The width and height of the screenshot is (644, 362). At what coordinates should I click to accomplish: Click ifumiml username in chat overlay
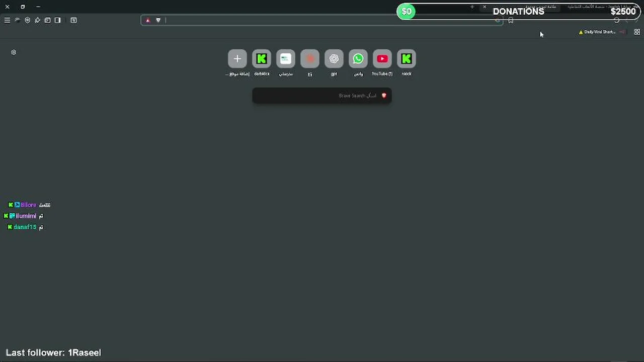[26, 216]
